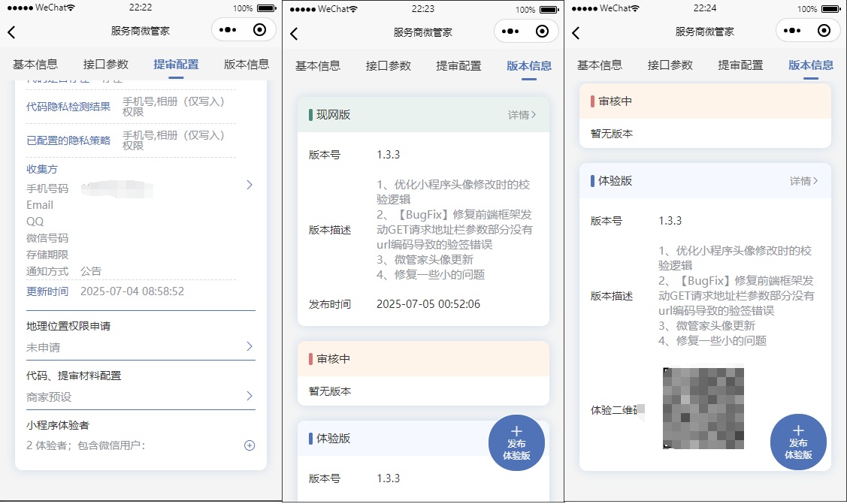Tap the 体验二维码 QR code image
The image size is (847, 504).
tap(703, 407)
